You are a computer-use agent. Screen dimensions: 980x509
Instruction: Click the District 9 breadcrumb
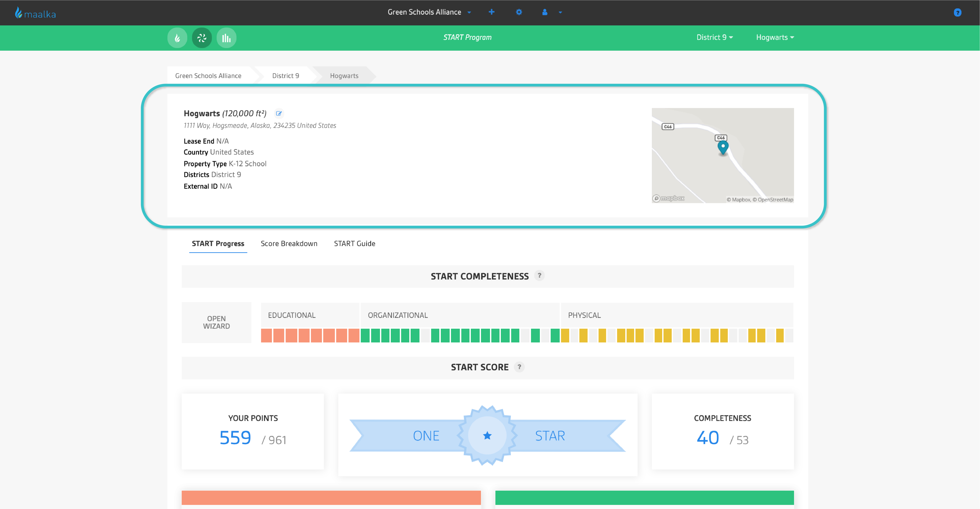(286, 76)
